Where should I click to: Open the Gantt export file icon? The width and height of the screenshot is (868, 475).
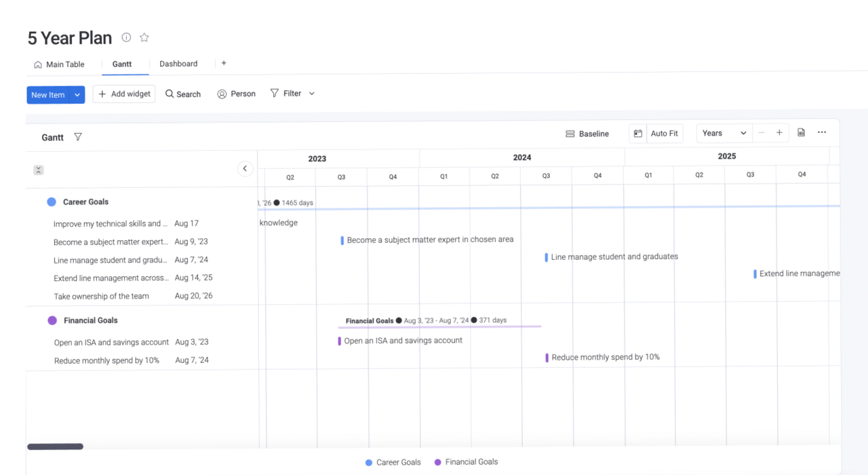801,133
